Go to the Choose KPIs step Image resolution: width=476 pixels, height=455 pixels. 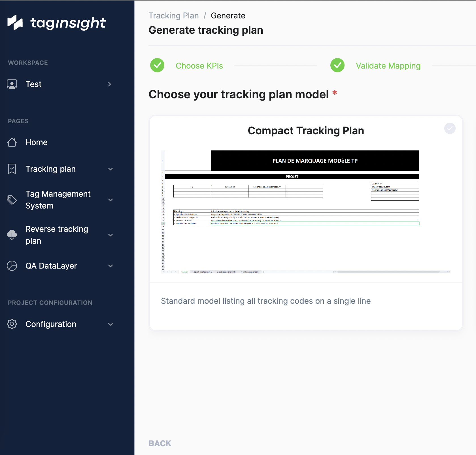click(x=199, y=66)
